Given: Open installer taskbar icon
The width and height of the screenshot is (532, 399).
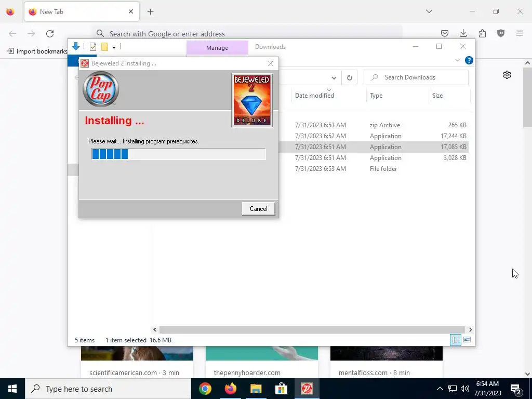Looking at the screenshot, I should tap(307, 389).
